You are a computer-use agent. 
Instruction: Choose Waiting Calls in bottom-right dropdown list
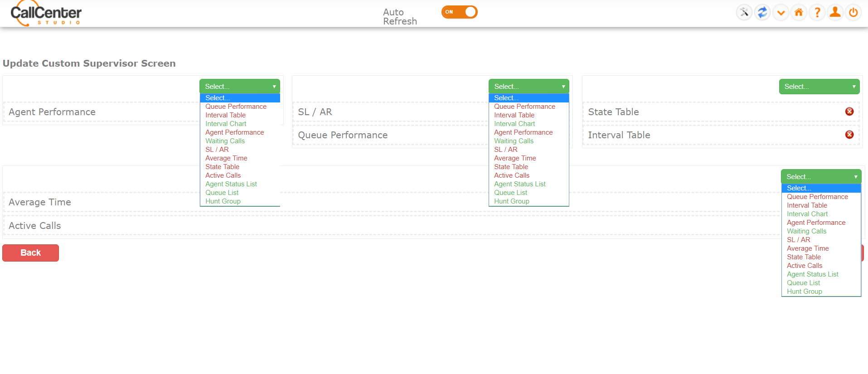point(821,231)
